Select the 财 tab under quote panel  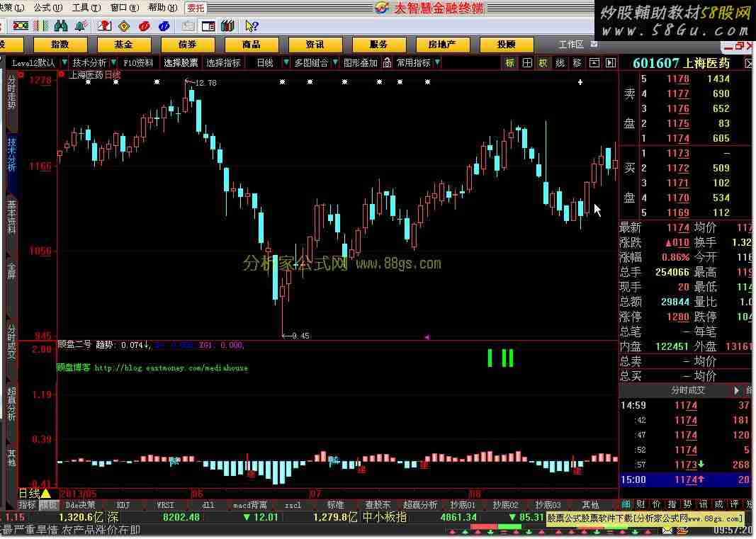641,504
